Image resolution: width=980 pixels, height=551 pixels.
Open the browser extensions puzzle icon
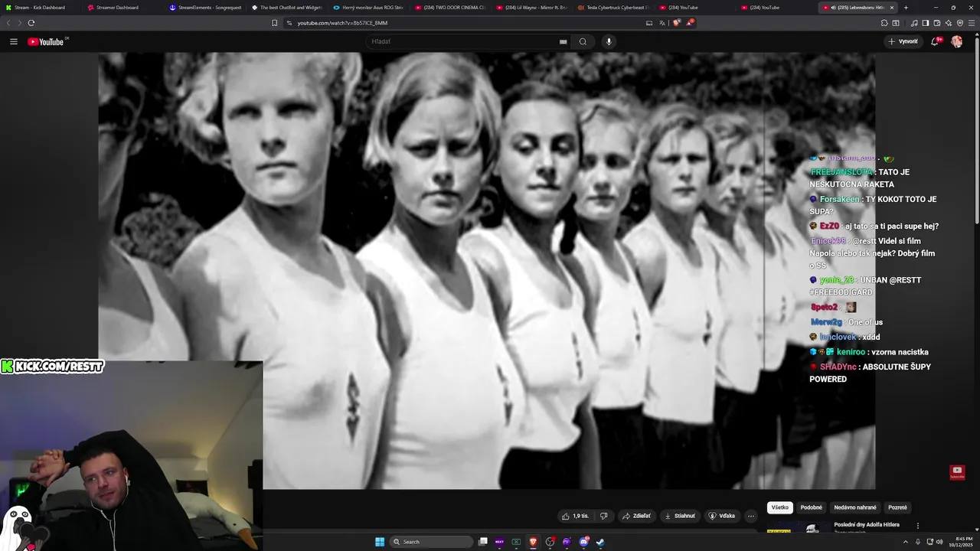click(884, 23)
